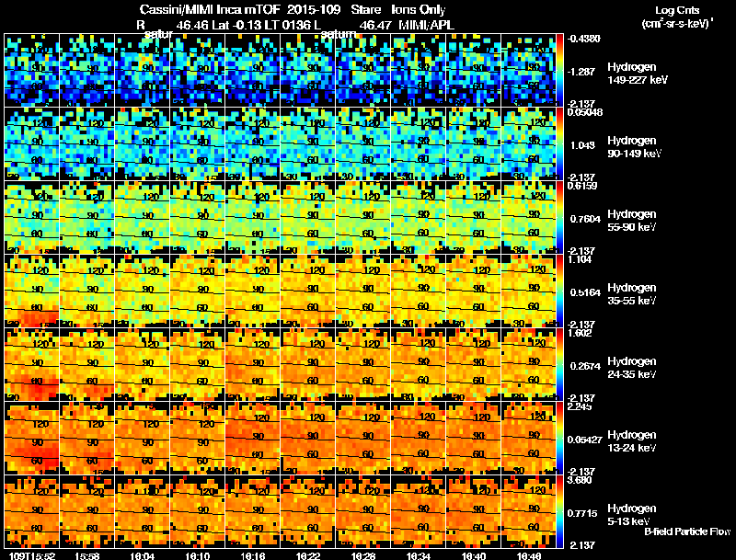
Task: Click the color bar beside Hydrogen 90-149 keV
Action: tap(559, 144)
